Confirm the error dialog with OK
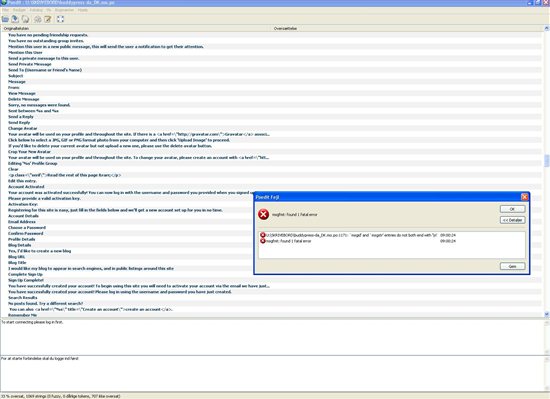Image resolution: width=550 pixels, height=399 pixels. pyautogui.click(x=512, y=209)
